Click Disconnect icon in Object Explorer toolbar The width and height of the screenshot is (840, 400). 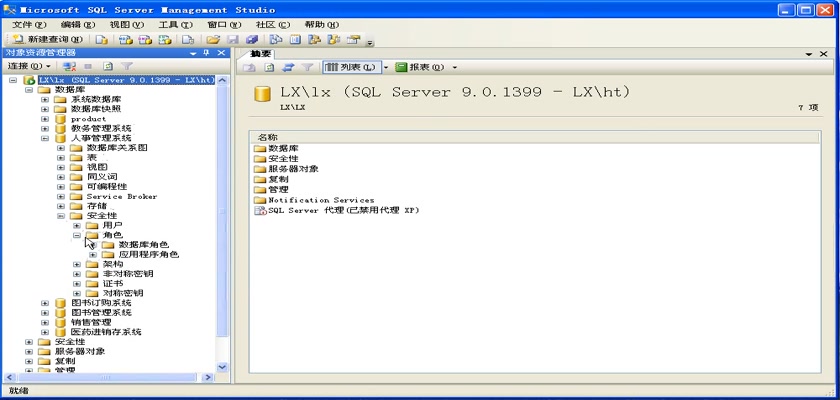tap(69, 66)
